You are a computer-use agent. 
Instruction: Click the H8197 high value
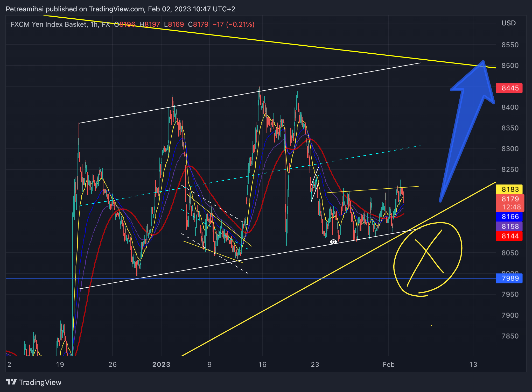click(150, 24)
